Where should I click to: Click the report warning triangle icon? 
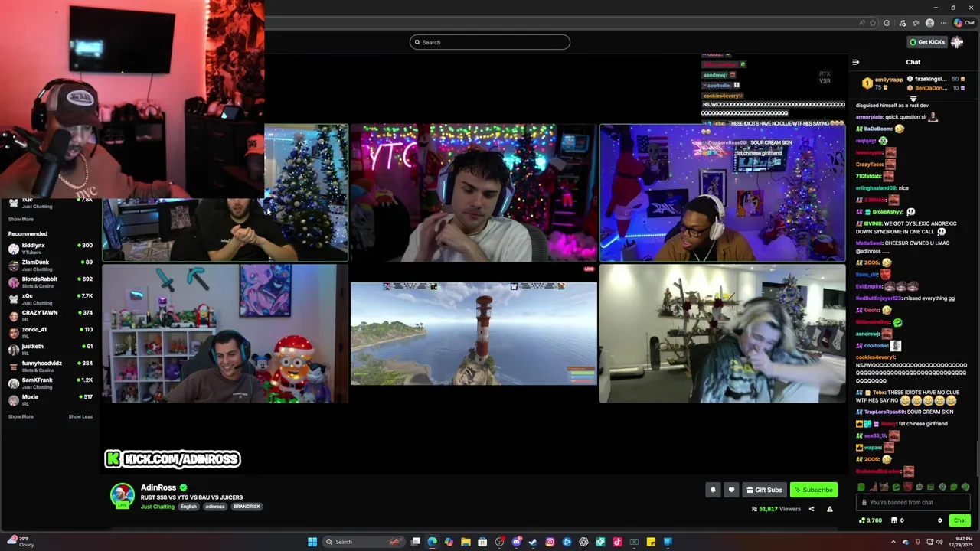(829, 509)
